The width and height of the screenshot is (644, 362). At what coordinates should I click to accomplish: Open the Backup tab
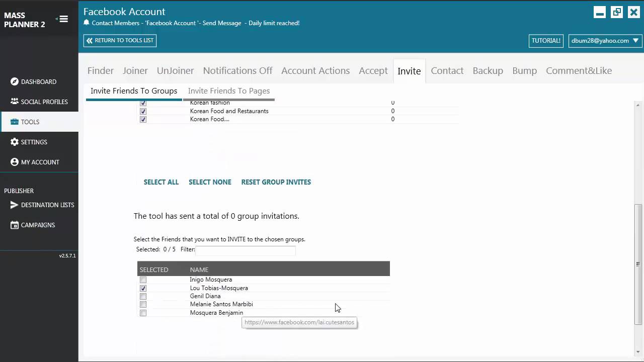point(488,70)
